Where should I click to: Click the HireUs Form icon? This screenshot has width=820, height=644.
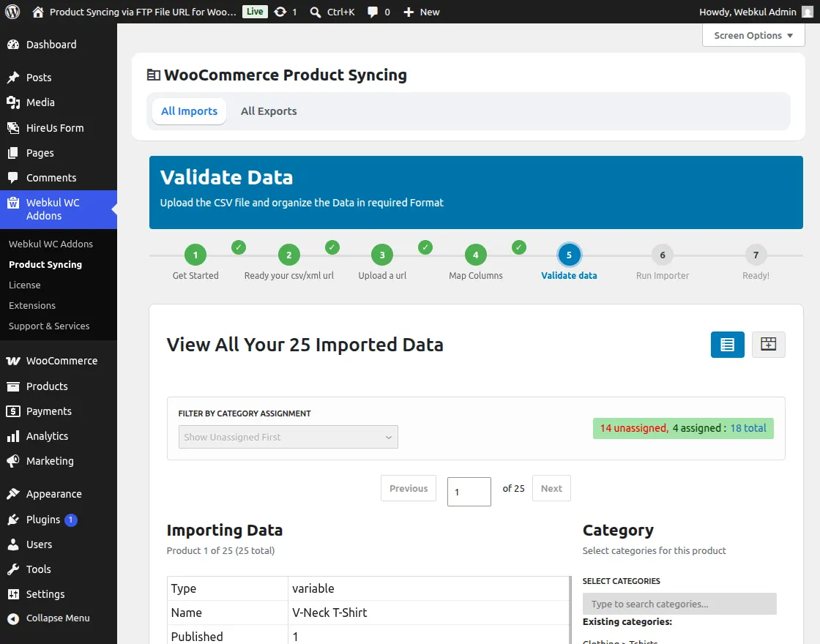pos(13,127)
